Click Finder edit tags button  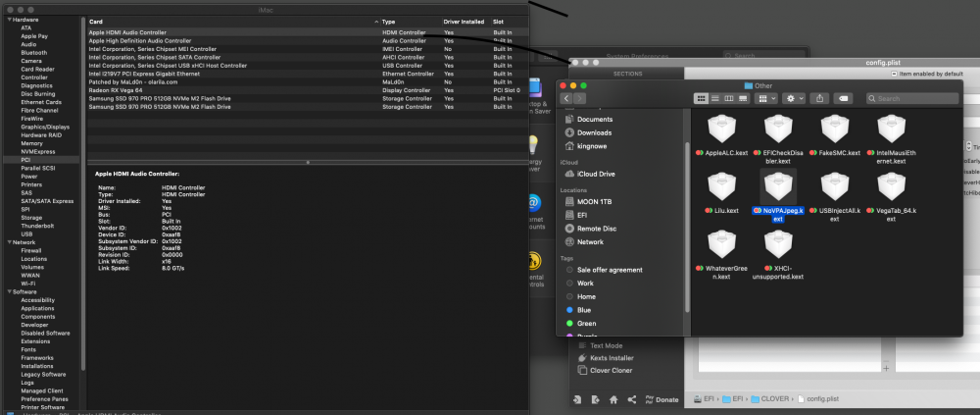(843, 98)
